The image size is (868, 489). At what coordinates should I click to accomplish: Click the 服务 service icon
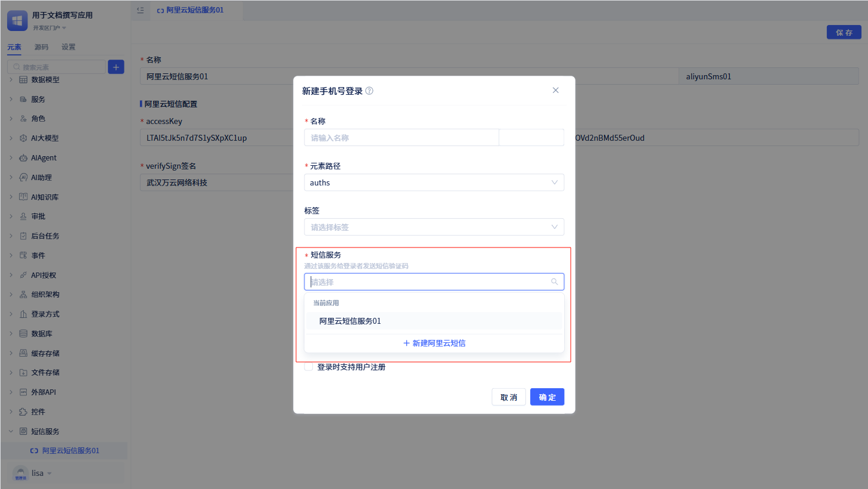pos(23,100)
